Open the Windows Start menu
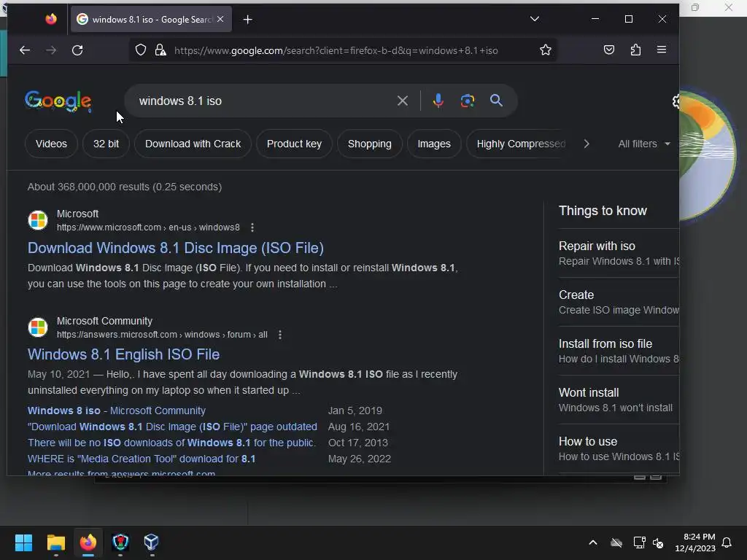Viewport: 747px width, 560px height. [23, 542]
